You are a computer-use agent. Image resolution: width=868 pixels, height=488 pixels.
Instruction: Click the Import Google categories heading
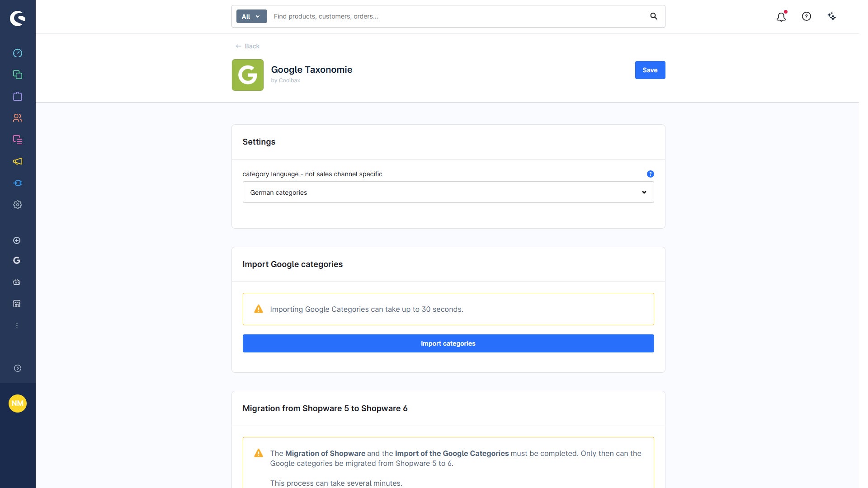point(292,264)
